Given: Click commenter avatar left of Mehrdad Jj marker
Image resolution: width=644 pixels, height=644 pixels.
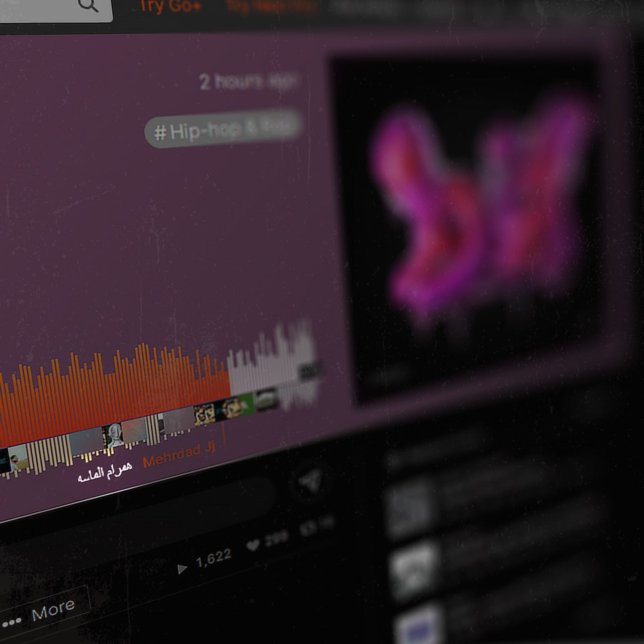Looking at the screenshot, I should [x=204, y=415].
